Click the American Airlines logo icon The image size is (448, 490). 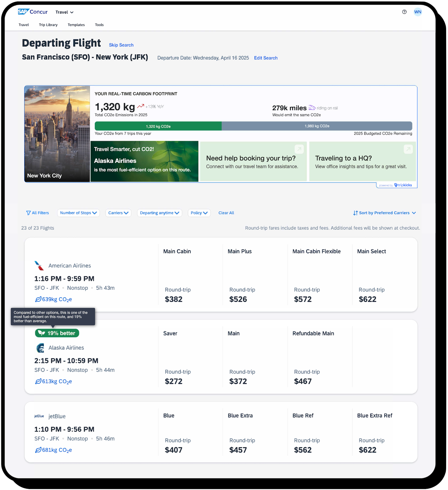[39, 266]
